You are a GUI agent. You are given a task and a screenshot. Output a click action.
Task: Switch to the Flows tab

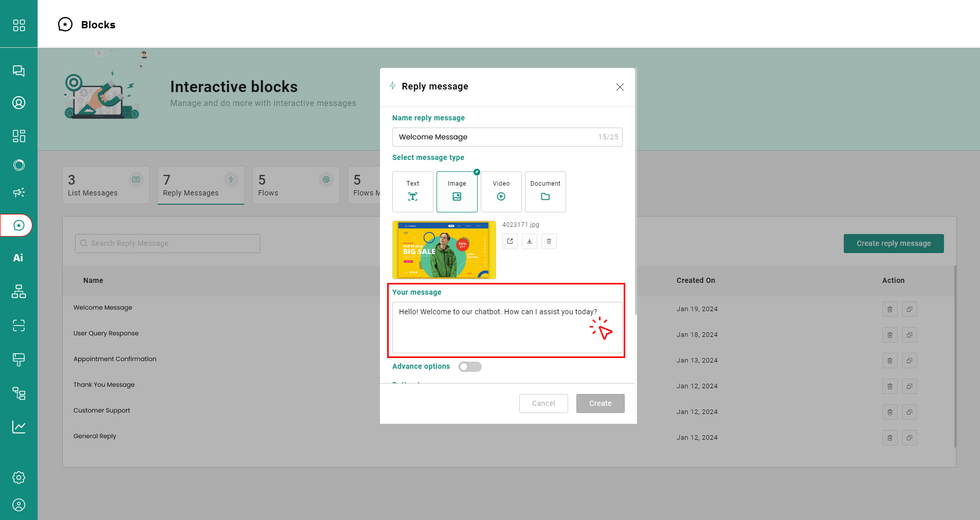[x=296, y=185]
